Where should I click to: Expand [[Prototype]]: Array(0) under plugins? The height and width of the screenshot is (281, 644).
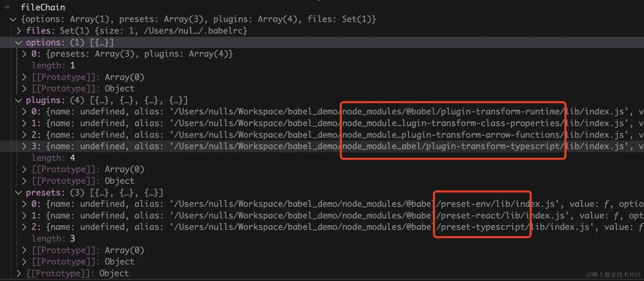(24, 169)
